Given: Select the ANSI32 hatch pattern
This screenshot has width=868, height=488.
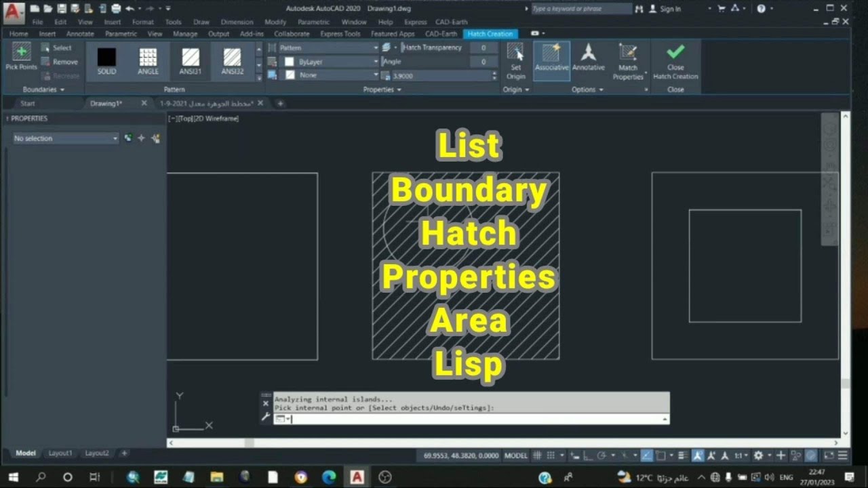Looking at the screenshot, I should pyautogui.click(x=232, y=60).
